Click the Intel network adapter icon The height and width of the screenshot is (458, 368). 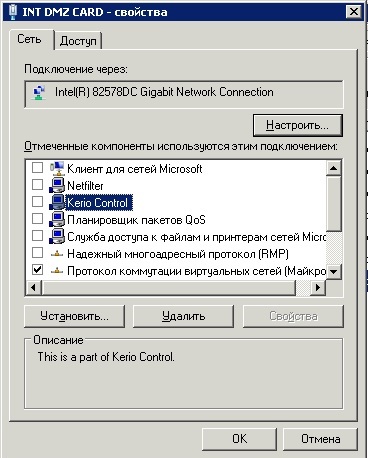click(38, 93)
